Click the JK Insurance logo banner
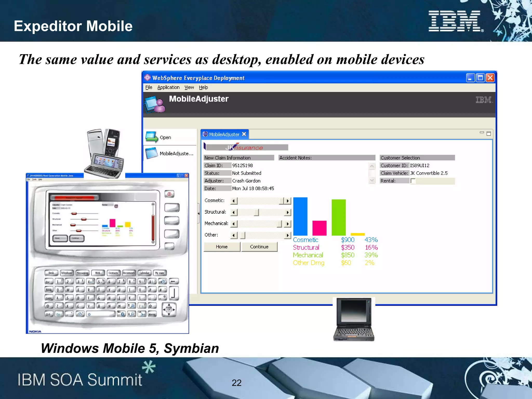 (246, 147)
